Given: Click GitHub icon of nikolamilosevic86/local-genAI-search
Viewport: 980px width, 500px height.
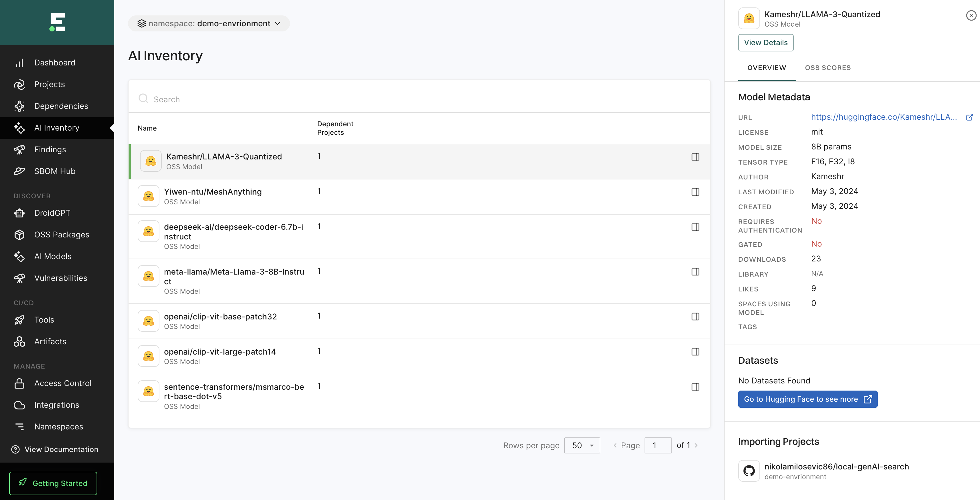Looking at the screenshot, I should [749, 471].
